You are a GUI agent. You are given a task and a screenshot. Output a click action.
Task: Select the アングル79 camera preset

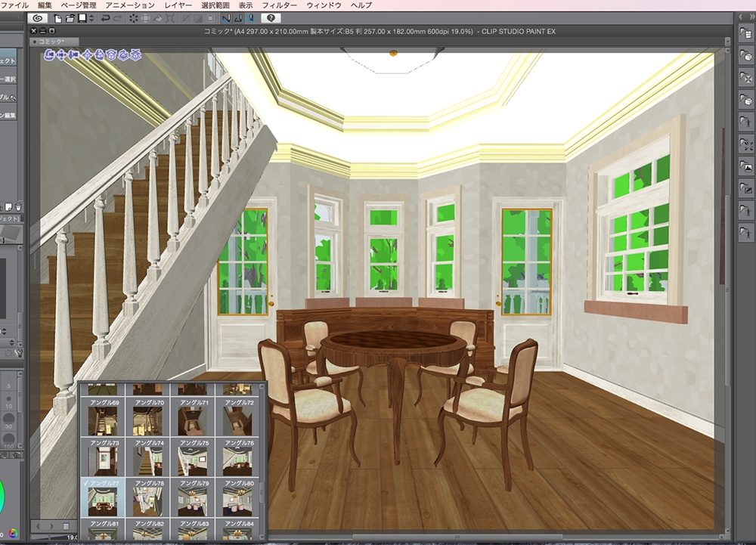point(192,498)
